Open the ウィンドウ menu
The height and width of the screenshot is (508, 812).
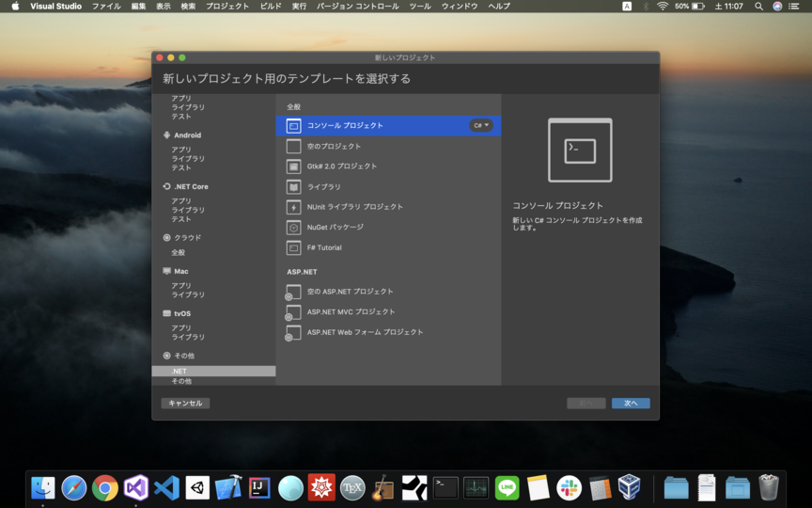coord(460,7)
